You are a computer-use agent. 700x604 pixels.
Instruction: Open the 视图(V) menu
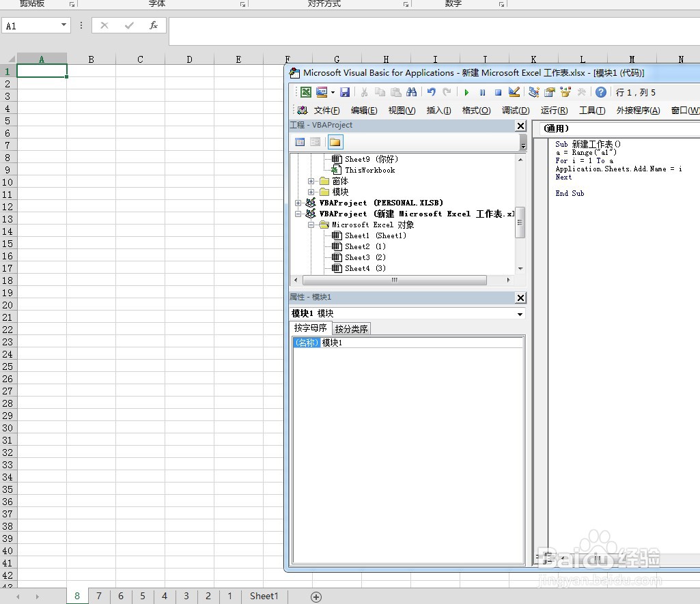pyautogui.click(x=402, y=111)
